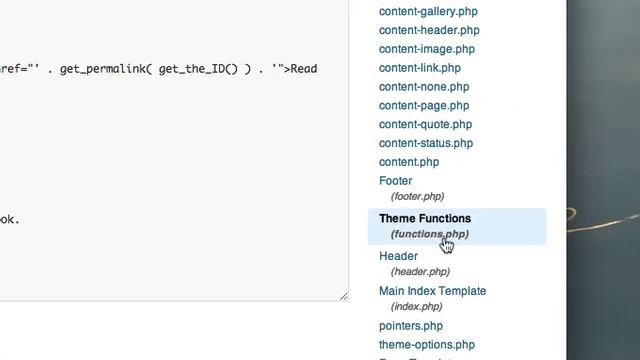Select the footer.php filename text
640x360 pixels.
pyautogui.click(x=418, y=196)
